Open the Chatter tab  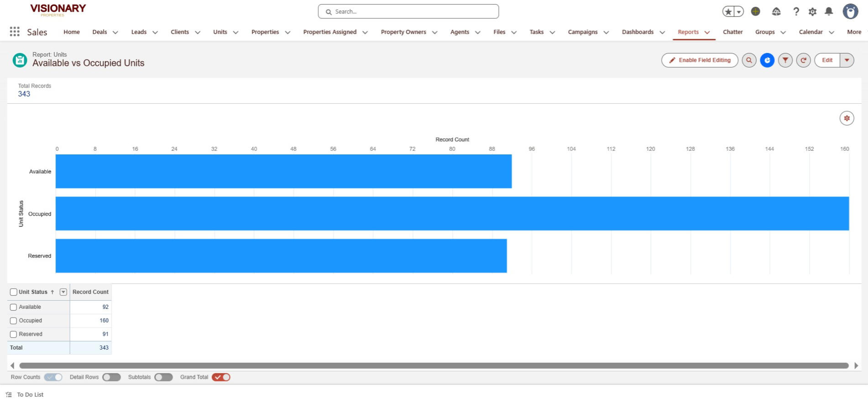point(732,32)
